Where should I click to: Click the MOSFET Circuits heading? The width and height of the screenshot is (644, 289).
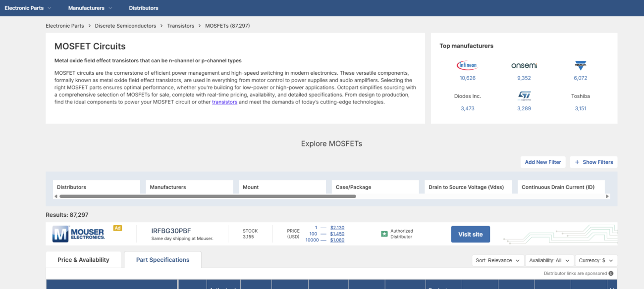coord(90,47)
